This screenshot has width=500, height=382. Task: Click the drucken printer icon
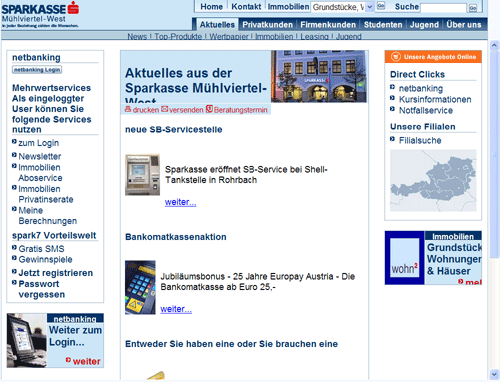(x=128, y=109)
